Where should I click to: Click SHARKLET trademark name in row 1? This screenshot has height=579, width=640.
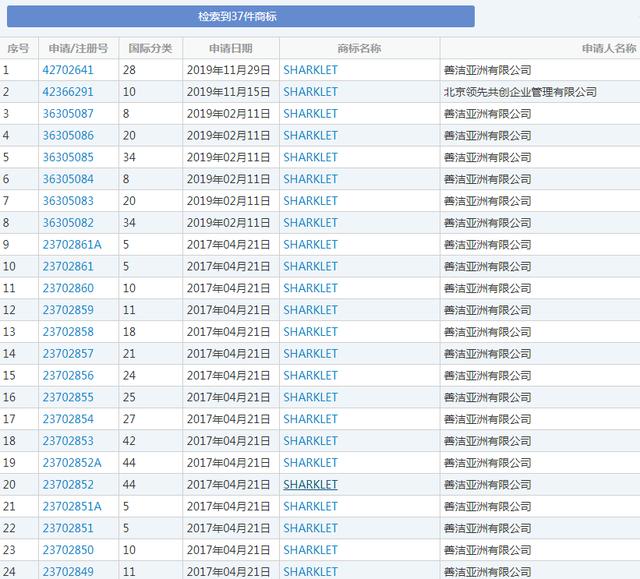click(x=310, y=70)
